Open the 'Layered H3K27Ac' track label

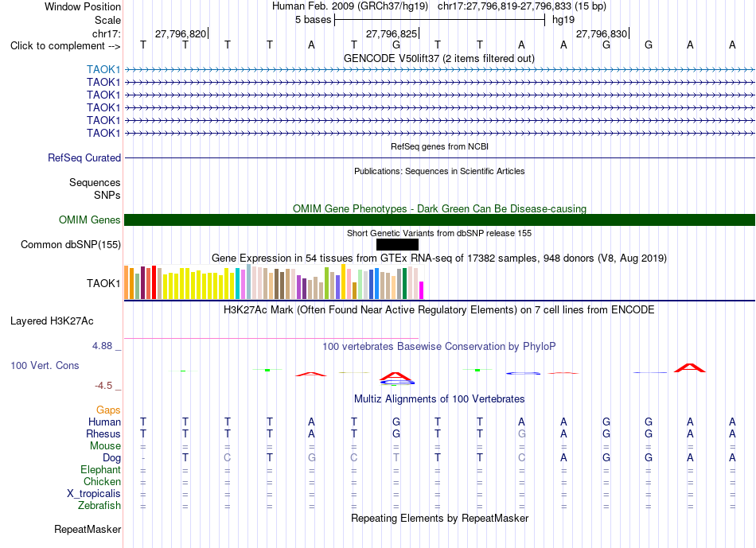pyautogui.click(x=52, y=321)
